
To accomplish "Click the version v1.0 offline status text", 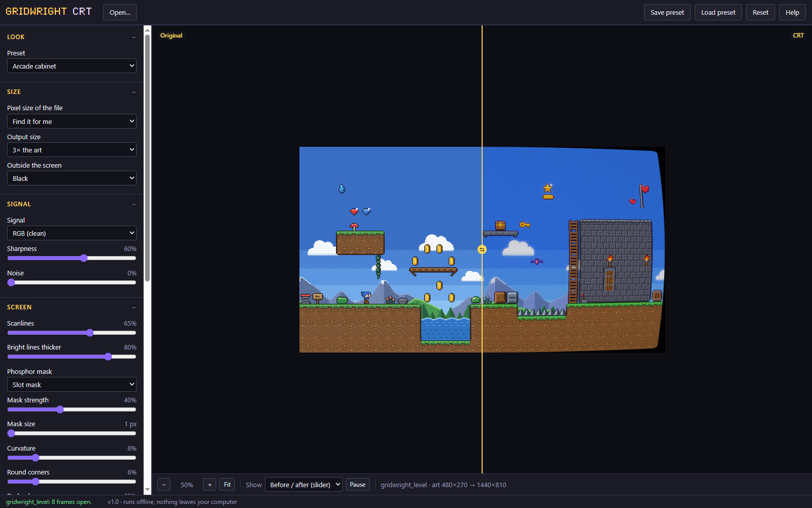I will (x=173, y=502).
